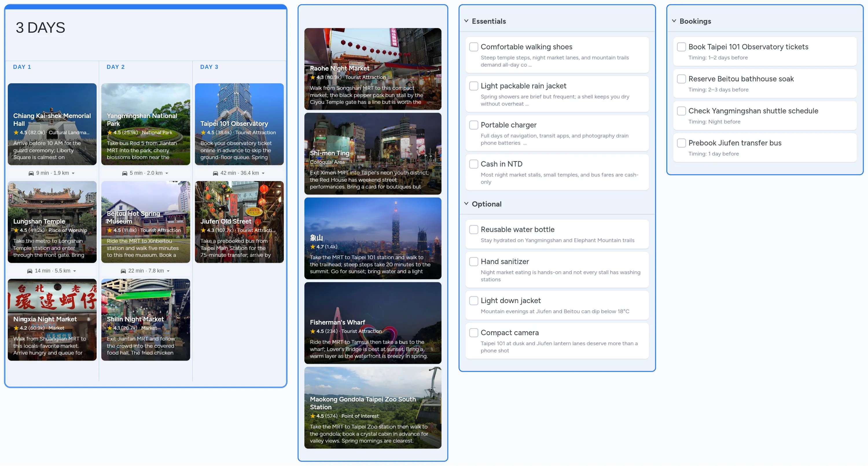868x466 pixels.
Task: Open Shilin Night Market card
Action: [146, 319]
